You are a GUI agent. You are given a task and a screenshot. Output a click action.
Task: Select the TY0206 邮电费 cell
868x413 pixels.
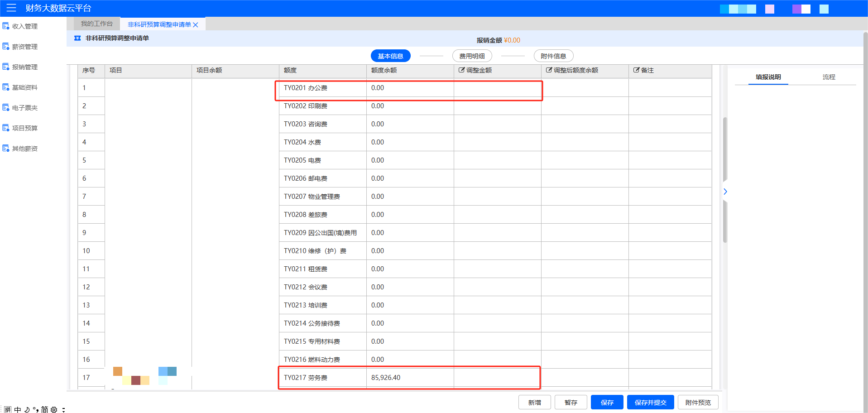pyautogui.click(x=322, y=178)
